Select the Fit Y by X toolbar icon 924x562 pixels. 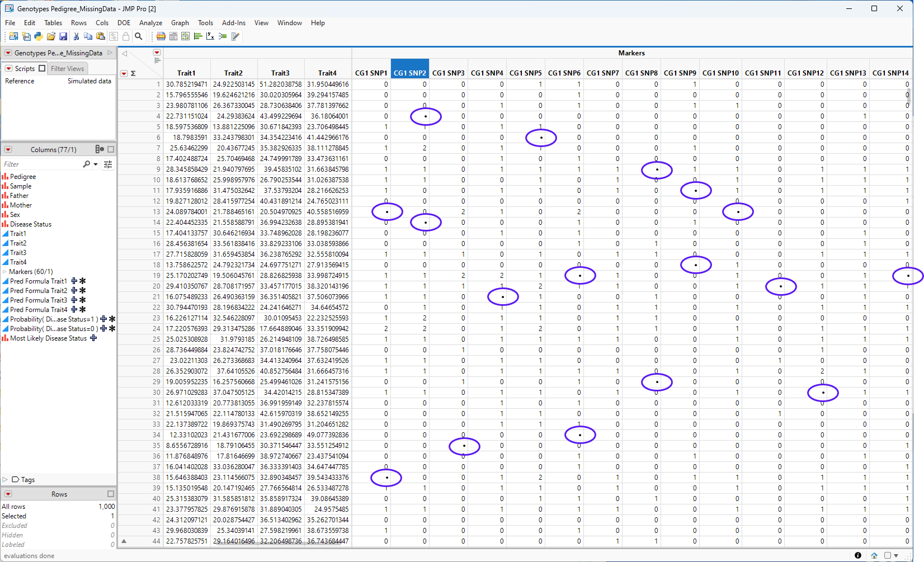tap(210, 36)
